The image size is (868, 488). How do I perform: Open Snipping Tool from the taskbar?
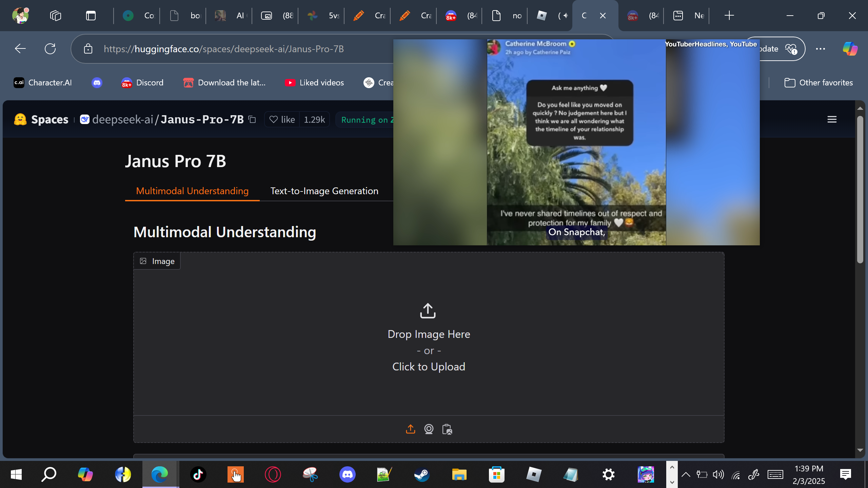point(310,474)
